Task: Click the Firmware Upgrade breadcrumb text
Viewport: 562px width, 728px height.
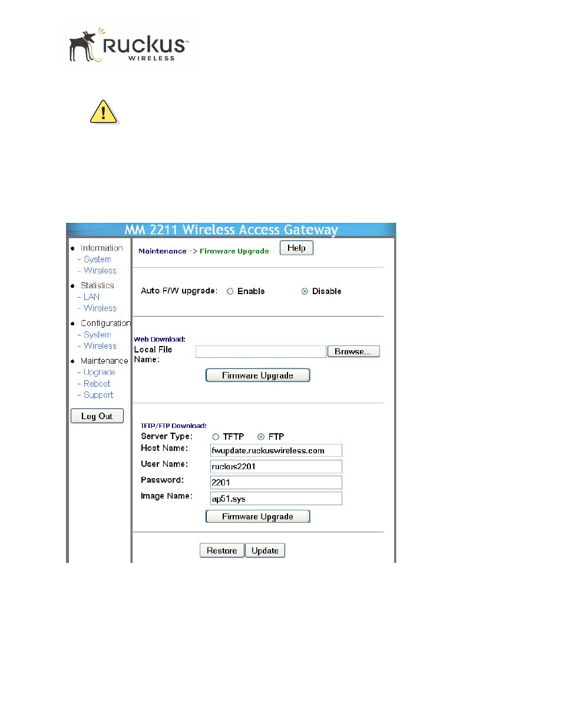Action: coord(234,251)
